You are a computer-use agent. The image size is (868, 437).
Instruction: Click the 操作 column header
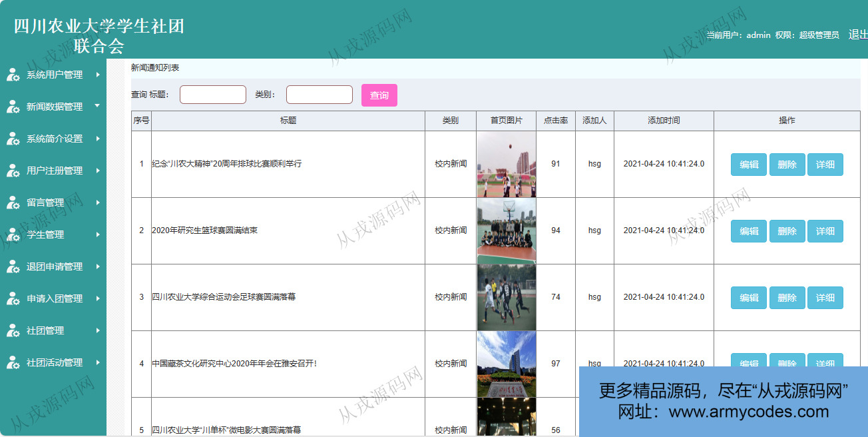pyautogui.click(x=787, y=121)
